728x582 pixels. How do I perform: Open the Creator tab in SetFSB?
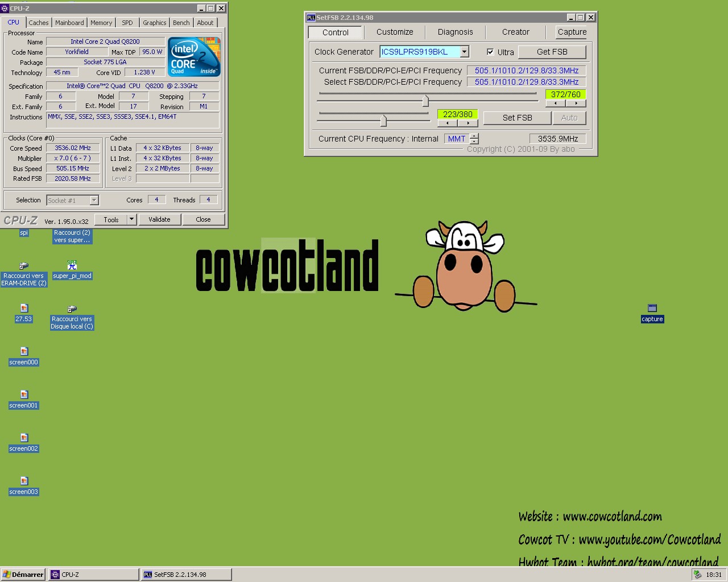[515, 32]
